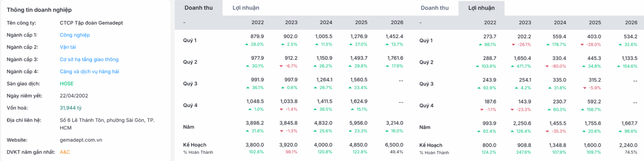This screenshot has width=644, height=161.
Task: Open the Công nghiệp industry link
Action: click(75, 35)
